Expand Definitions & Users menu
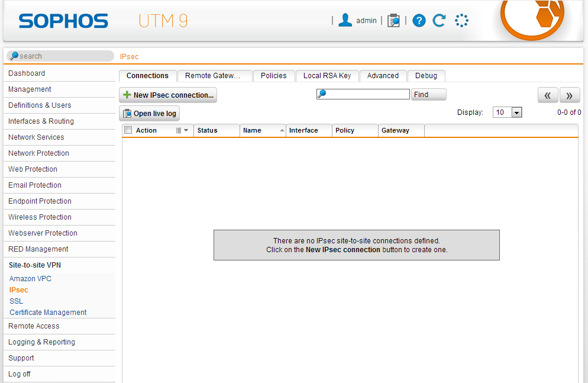 (60, 105)
